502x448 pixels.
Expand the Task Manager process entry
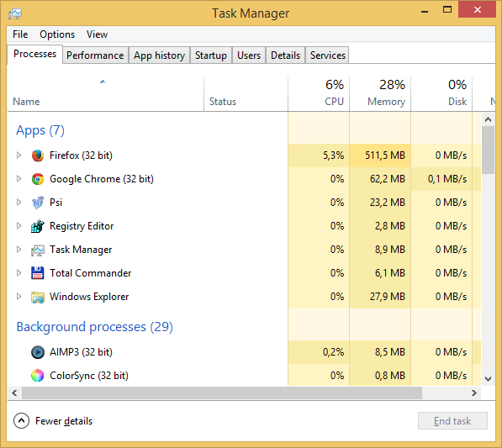click(18, 250)
